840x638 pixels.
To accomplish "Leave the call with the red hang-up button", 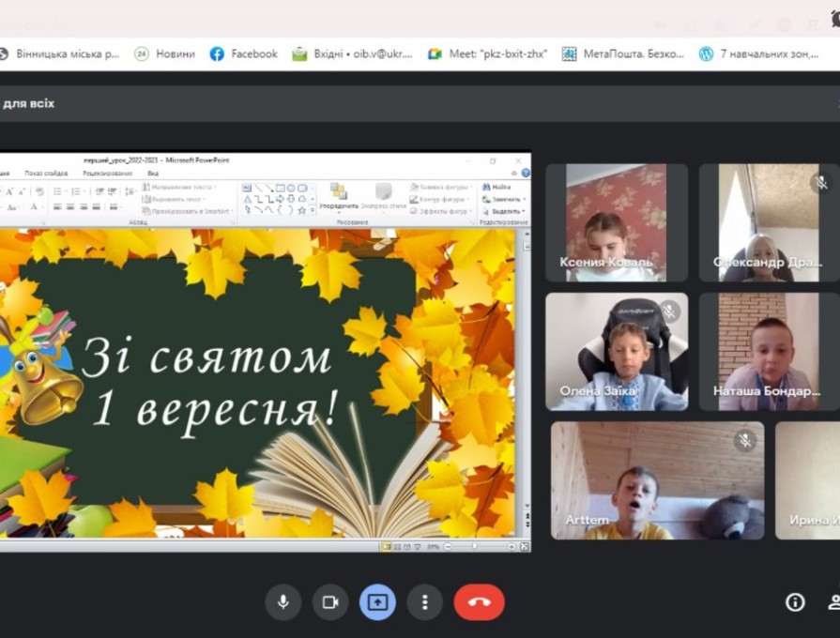I will coord(479,602).
